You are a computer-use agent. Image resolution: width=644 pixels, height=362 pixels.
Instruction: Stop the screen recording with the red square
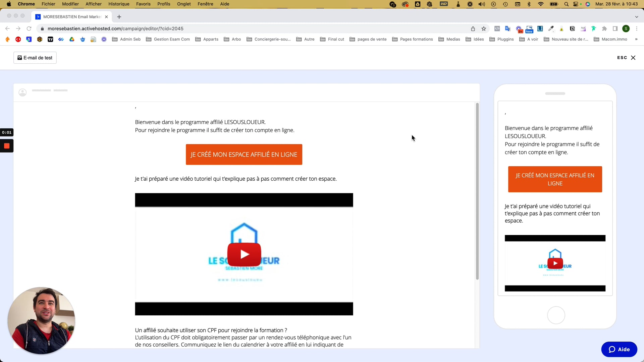click(x=7, y=146)
